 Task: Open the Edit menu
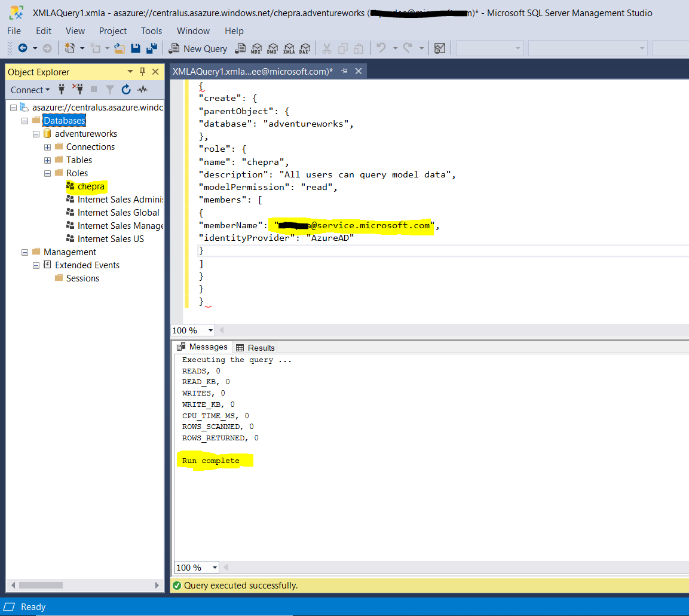(x=44, y=30)
